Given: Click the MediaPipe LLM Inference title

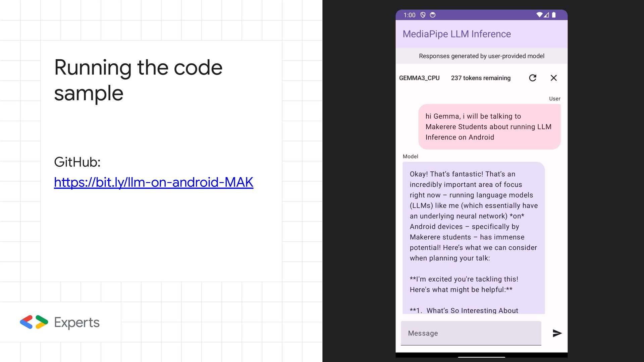Looking at the screenshot, I should click(457, 34).
